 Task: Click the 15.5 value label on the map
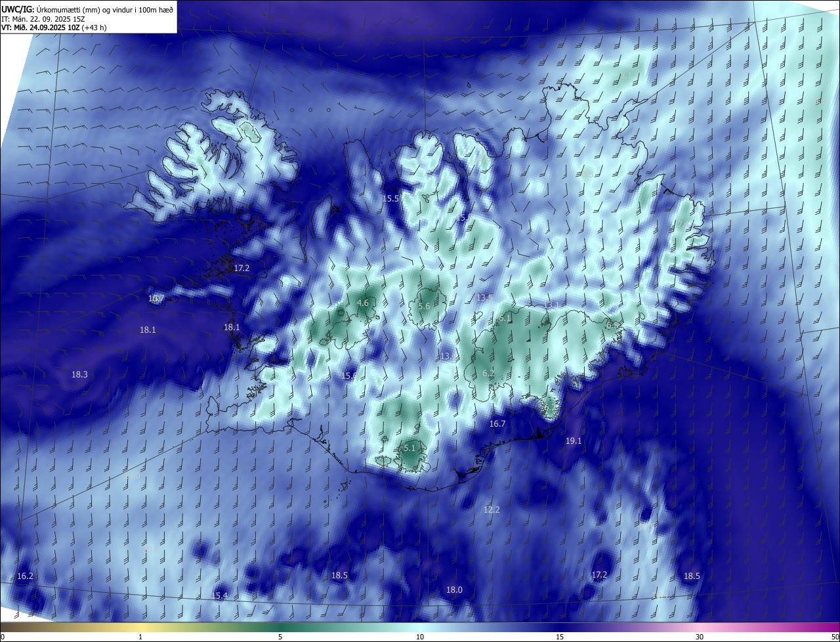click(391, 198)
